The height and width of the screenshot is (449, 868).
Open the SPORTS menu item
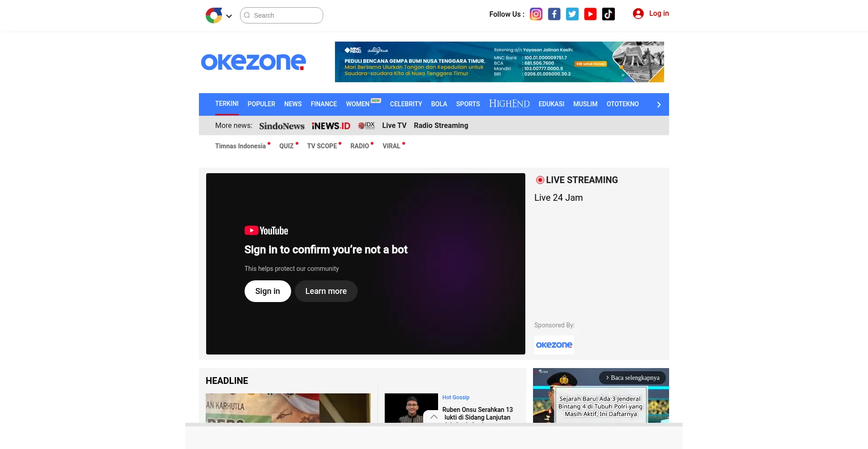[468, 104]
